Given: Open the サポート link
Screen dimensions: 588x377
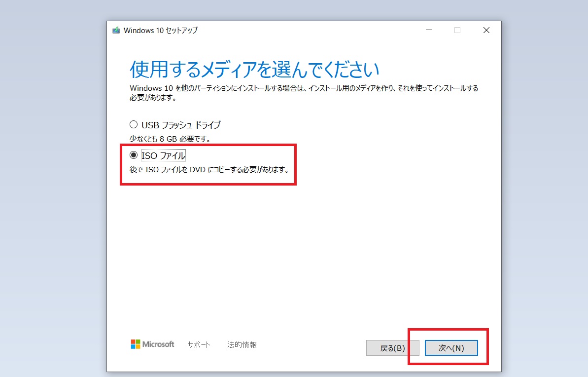Looking at the screenshot, I should (199, 345).
